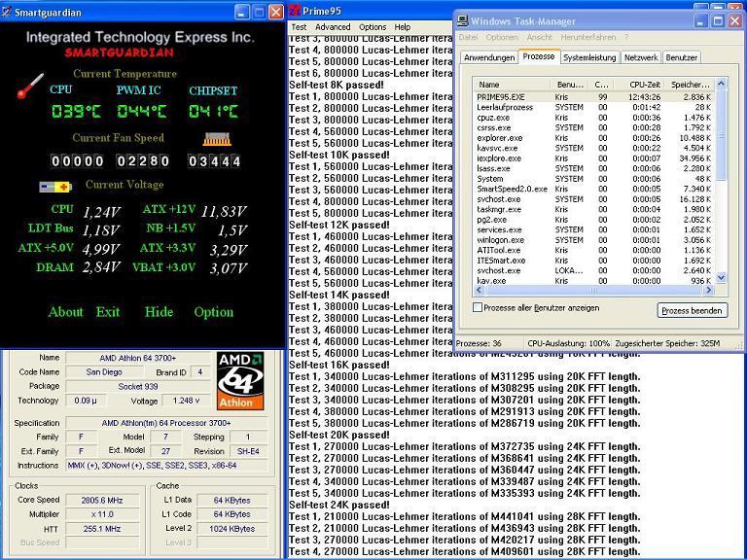Click the Prime95 title bar icon

295,11
